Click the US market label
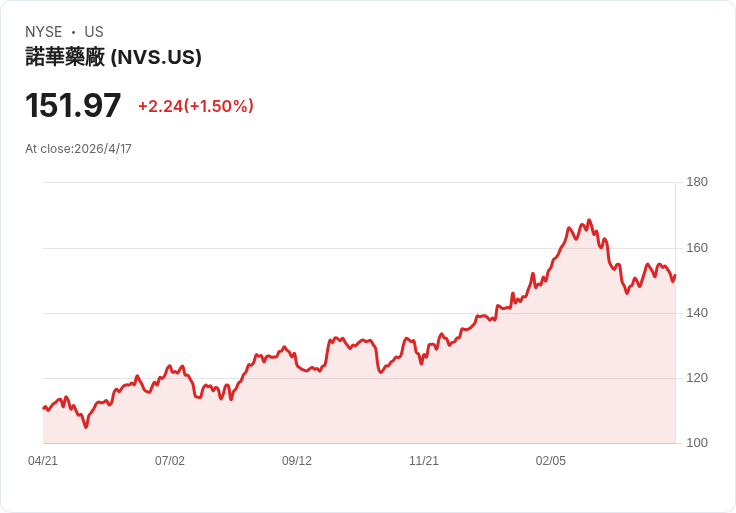The height and width of the screenshot is (513, 736). [x=94, y=32]
